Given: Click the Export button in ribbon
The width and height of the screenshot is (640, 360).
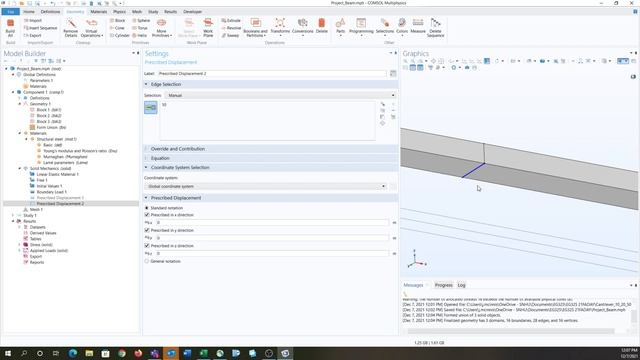Looking at the screenshot, I should coord(33,36).
